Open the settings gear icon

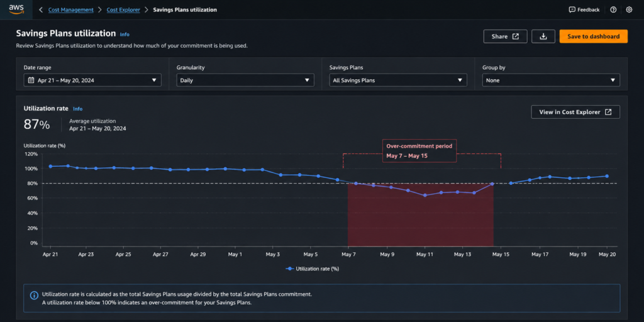pos(629,9)
